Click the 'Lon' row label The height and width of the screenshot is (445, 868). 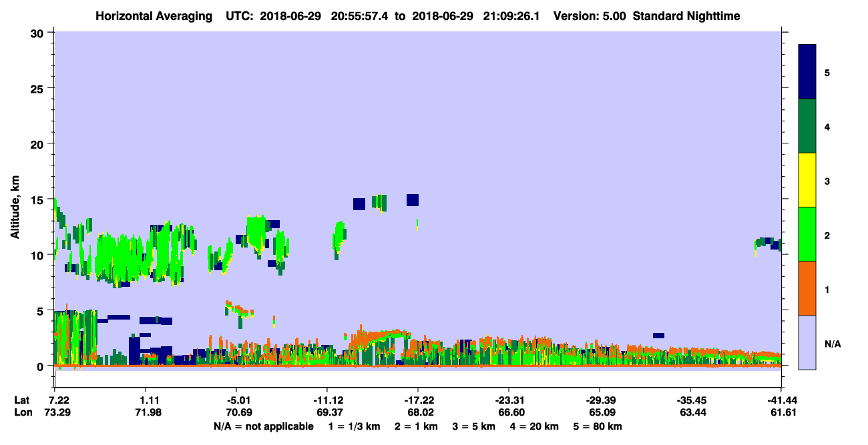click(22, 413)
